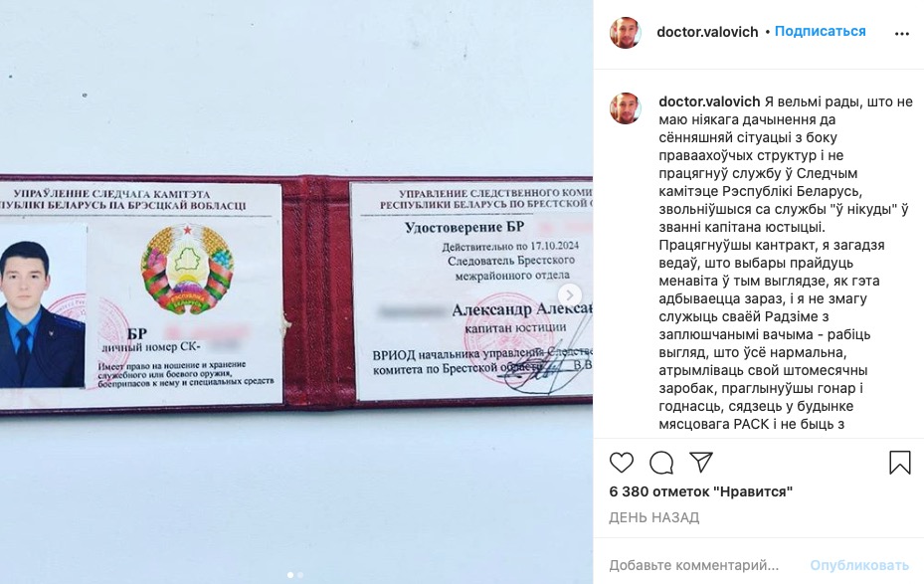Click the caption text starting with Я вельмі рады

(786, 263)
